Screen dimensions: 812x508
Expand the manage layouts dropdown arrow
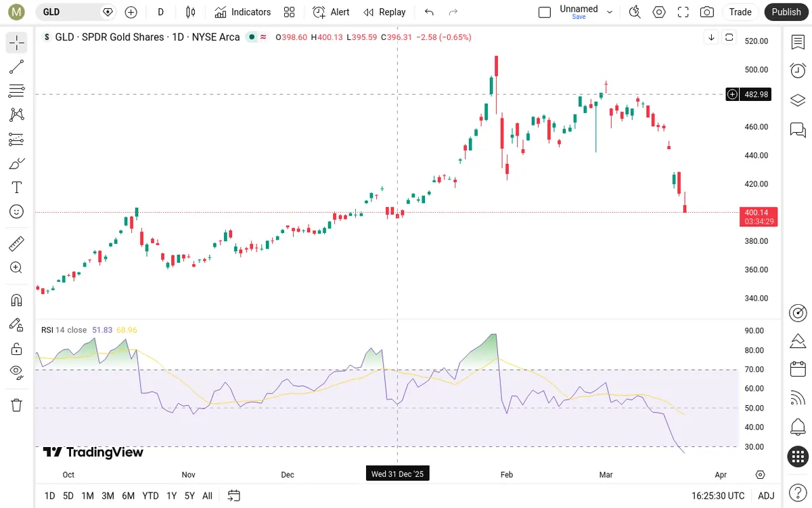tap(610, 12)
